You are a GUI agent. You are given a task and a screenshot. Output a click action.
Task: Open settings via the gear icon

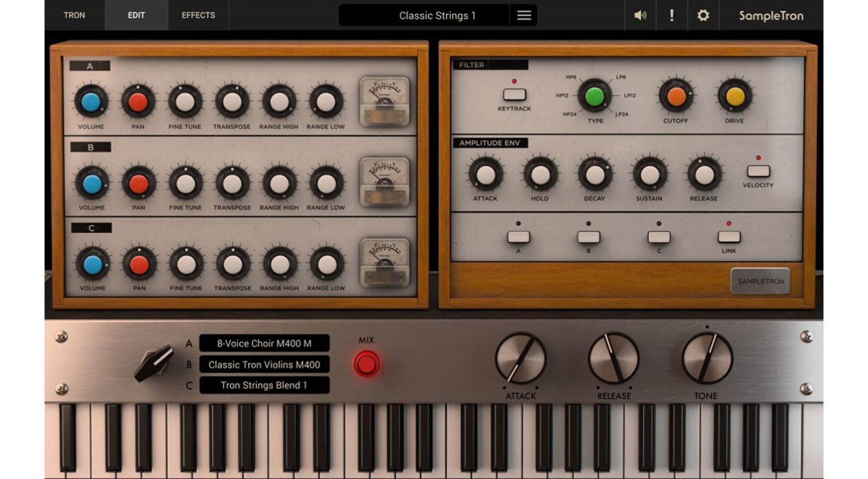tap(702, 15)
